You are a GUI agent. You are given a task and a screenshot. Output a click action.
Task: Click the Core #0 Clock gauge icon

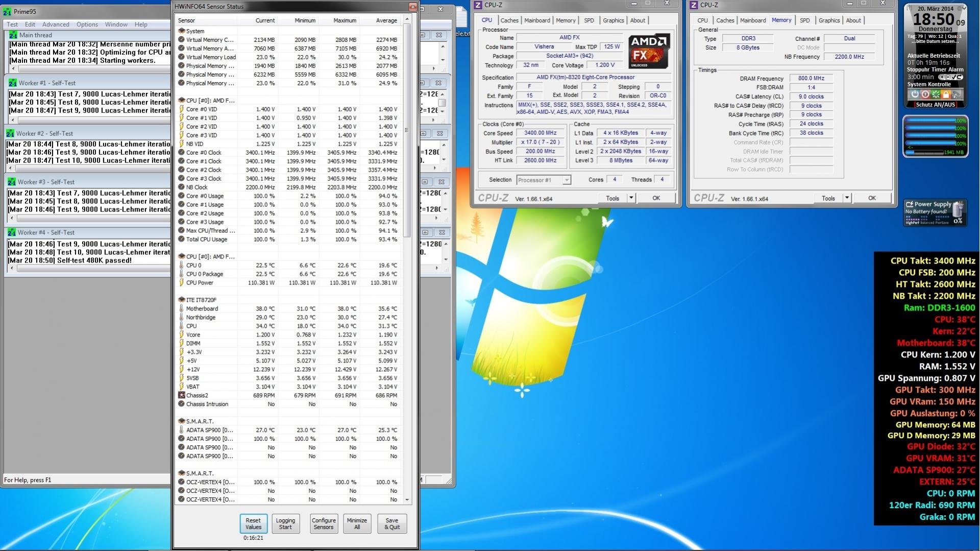click(181, 152)
